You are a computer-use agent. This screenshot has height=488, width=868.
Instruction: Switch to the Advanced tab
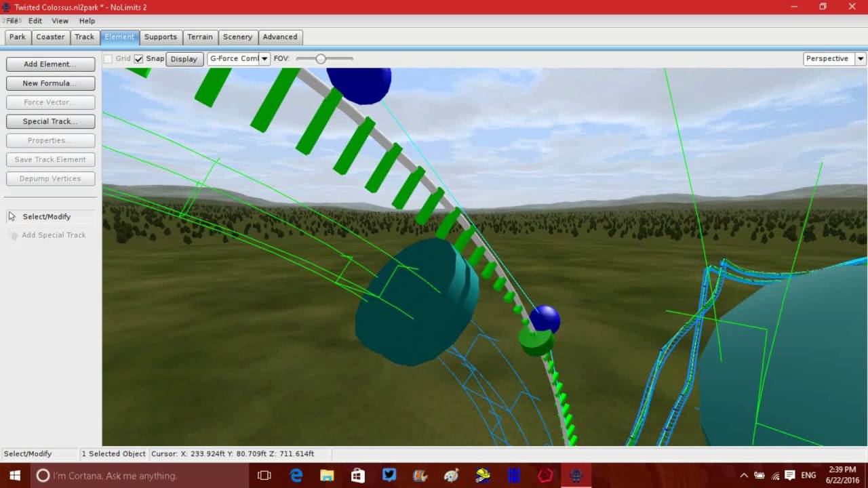tap(280, 37)
